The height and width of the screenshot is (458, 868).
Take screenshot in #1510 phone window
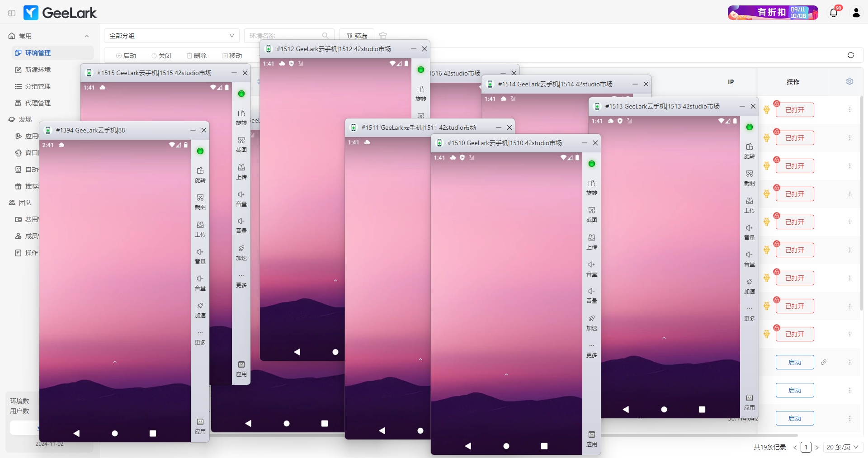(x=592, y=214)
